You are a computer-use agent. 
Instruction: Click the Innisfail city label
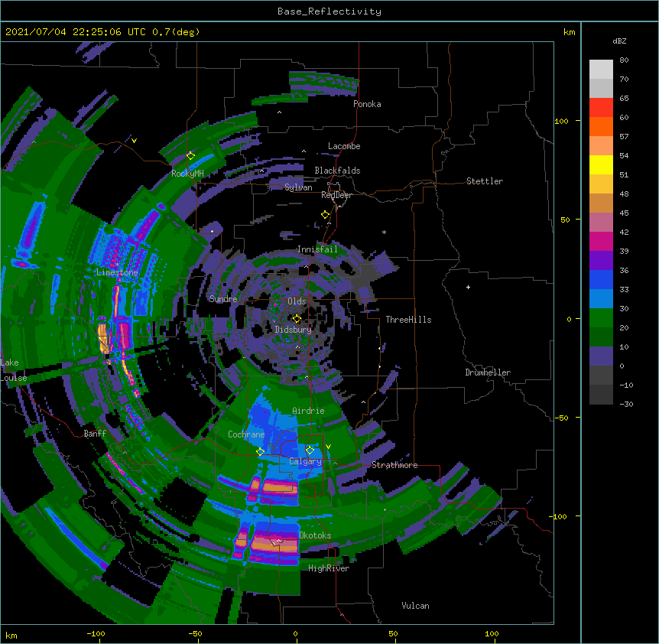click(x=317, y=249)
